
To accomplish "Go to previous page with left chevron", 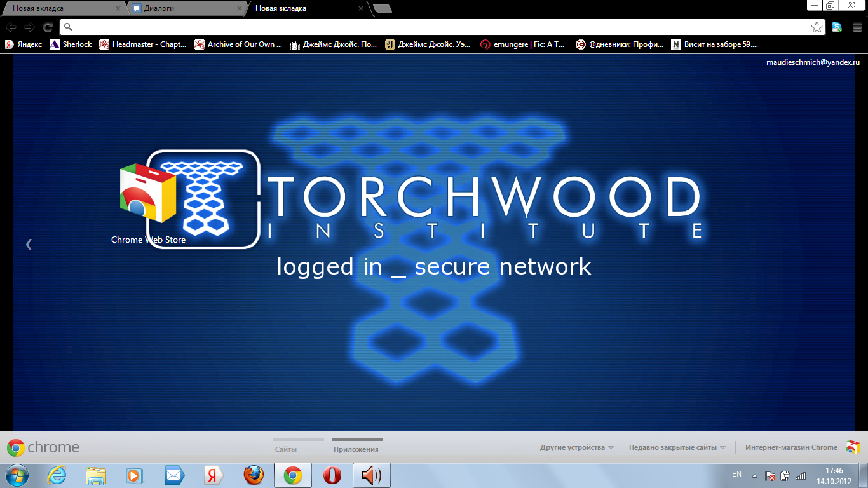I will pyautogui.click(x=29, y=244).
